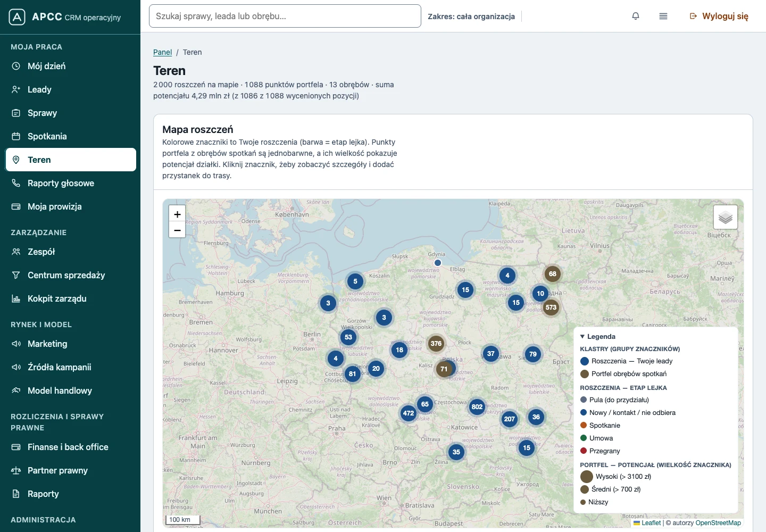Click the Sprawy sidebar icon
Image resolution: width=766 pixels, height=532 pixels.
(16, 113)
